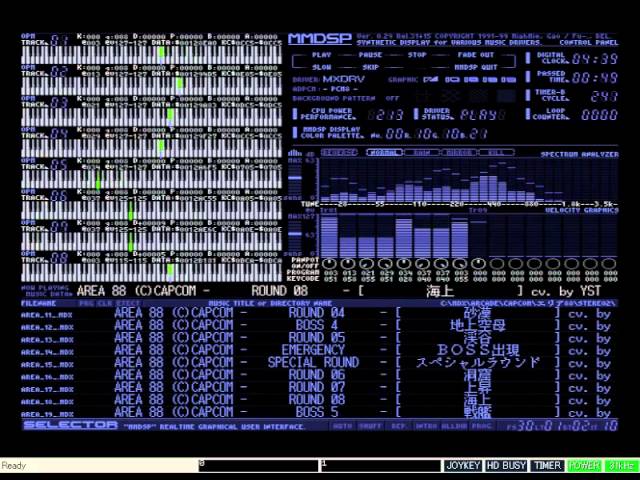This screenshot has width=640, height=480.
Task: Toggle ALLDIR mode in the selector bar
Action: click(455, 426)
